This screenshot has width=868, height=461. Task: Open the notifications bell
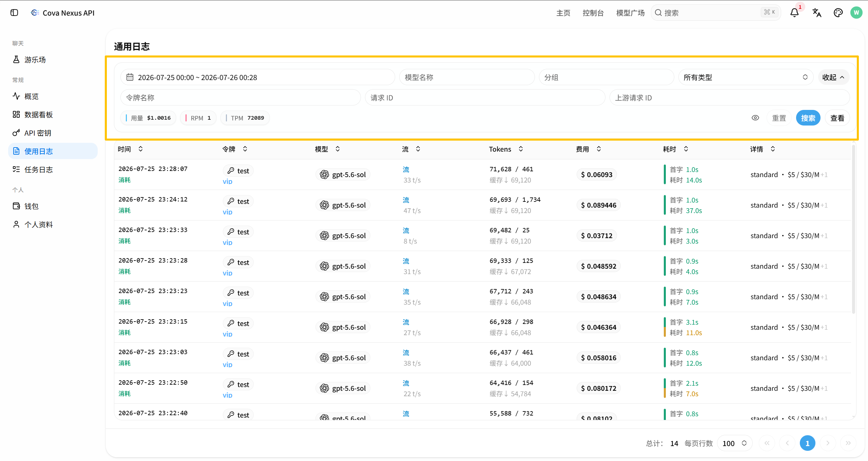[794, 13]
